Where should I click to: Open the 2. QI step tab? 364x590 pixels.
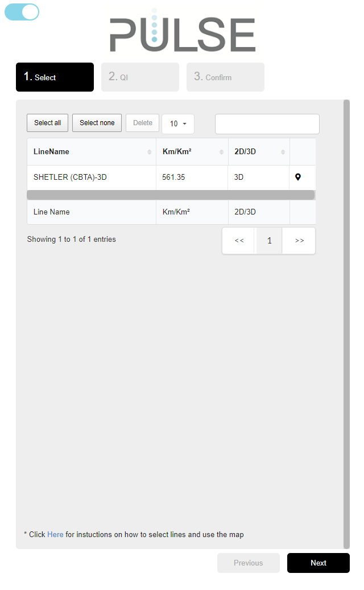click(x=140, y=77)
